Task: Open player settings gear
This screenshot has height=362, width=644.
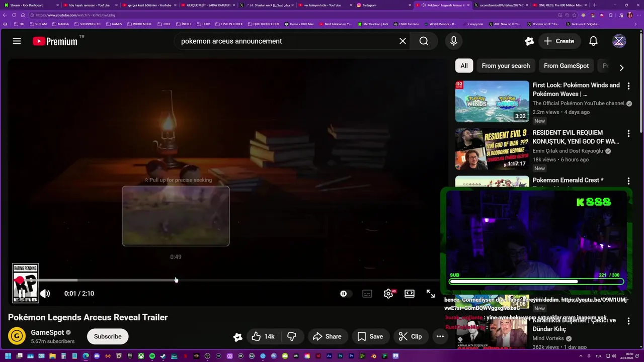Action: click(388, 294)
